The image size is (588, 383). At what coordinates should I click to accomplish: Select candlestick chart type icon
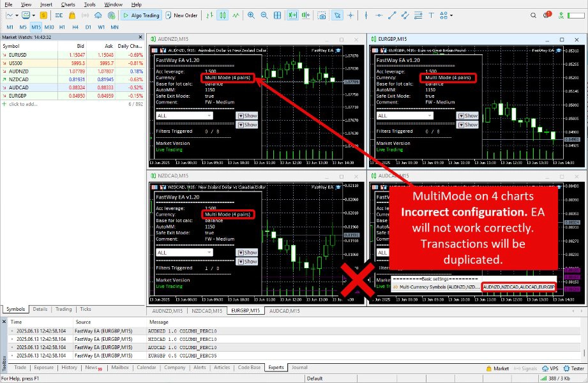[x=223, y=15]
